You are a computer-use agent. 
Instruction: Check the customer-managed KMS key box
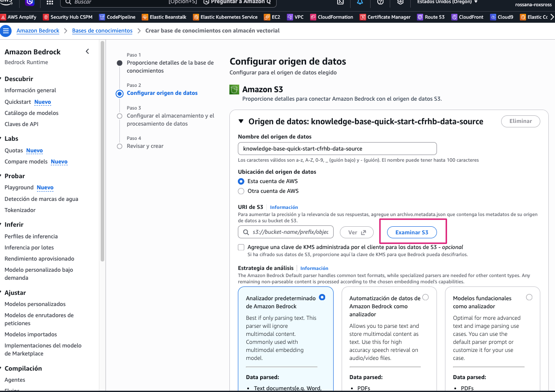(x=241, y=247)
